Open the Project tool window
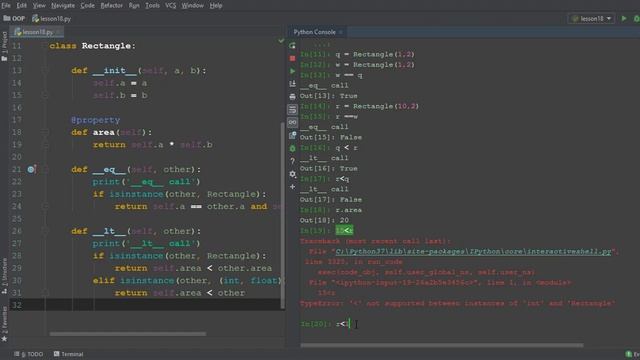The height and width of the screenshot is (360, 640). (4, 46)
